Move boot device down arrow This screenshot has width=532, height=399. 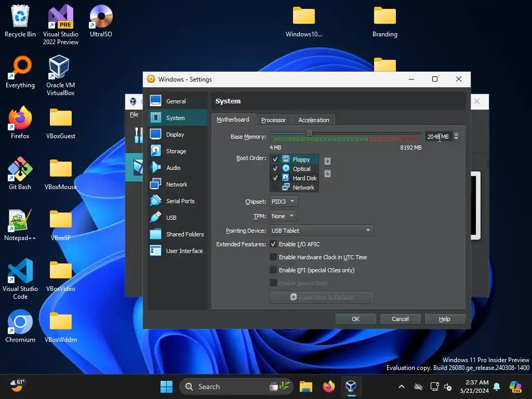click(327, 174)
